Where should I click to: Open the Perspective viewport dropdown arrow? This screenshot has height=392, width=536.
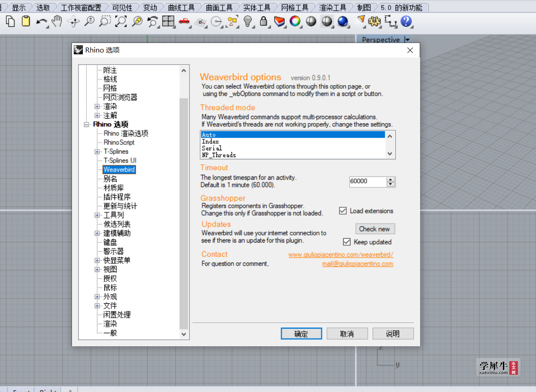click(407, 40)
